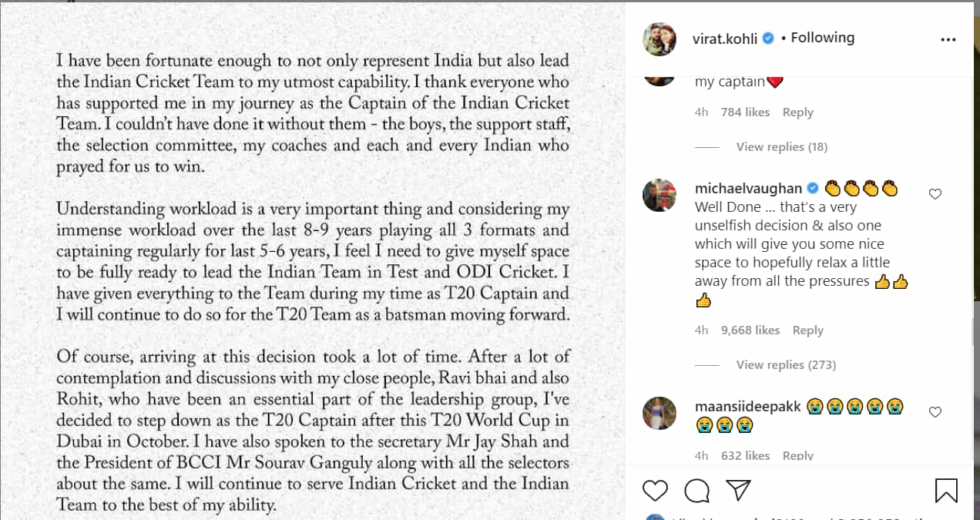
Task: Share the post using the paper plane icon
Action: [x=738, y=490]
